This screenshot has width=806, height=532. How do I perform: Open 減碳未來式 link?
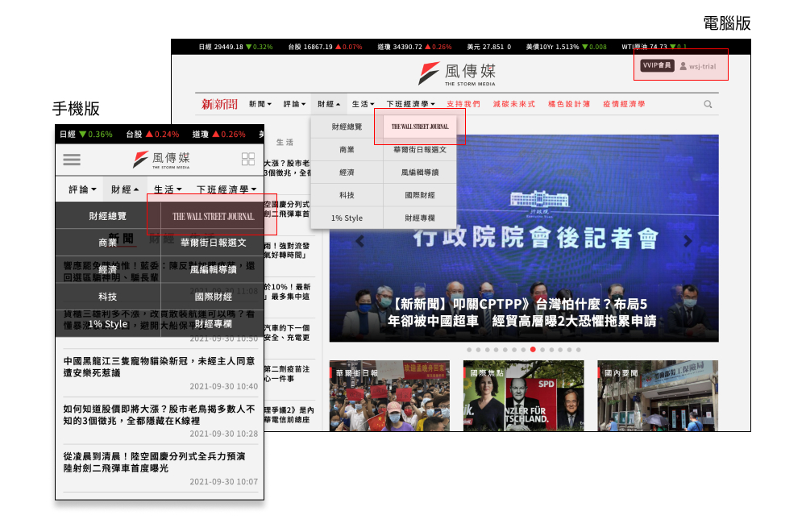click(x=514, y=104)
